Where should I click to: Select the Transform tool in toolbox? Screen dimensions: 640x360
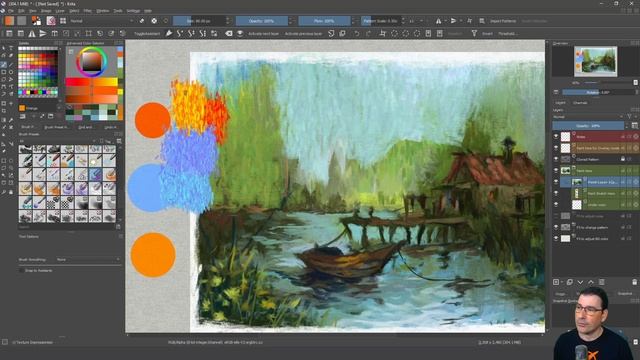click(4, 103)
